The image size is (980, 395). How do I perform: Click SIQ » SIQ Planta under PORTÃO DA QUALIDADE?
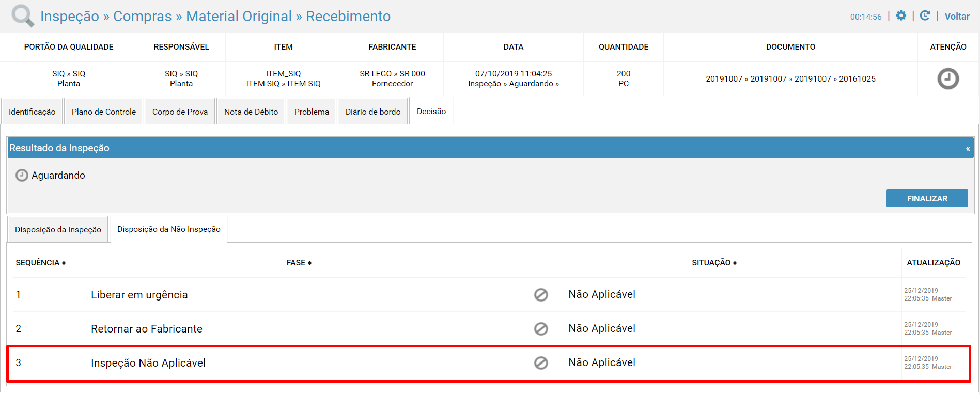coord(69,78)
